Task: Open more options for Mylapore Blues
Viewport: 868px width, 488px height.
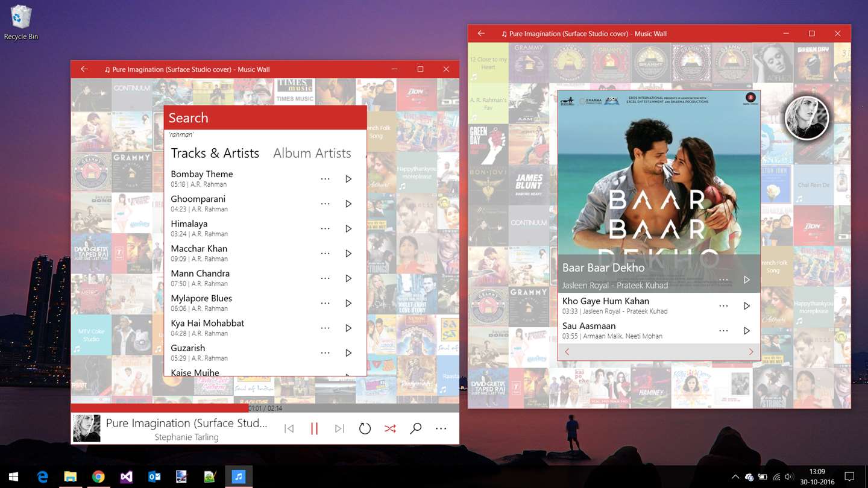Action: click(x=325, y=303)
